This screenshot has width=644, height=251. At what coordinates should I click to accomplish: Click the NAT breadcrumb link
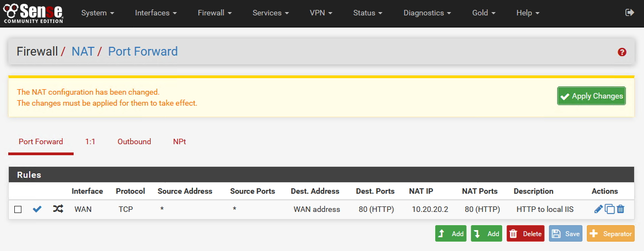coord(83,51)
